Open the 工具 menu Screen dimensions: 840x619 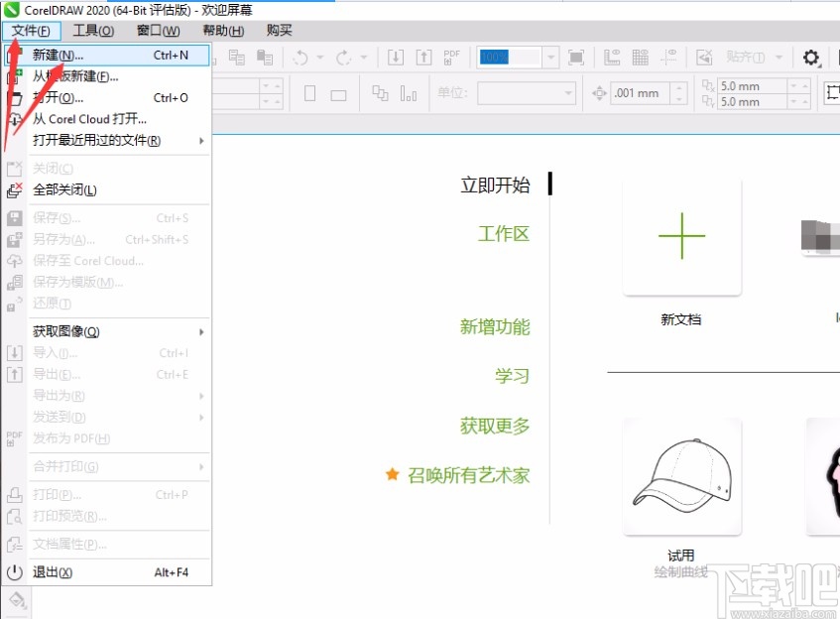(x=93, y=31)
